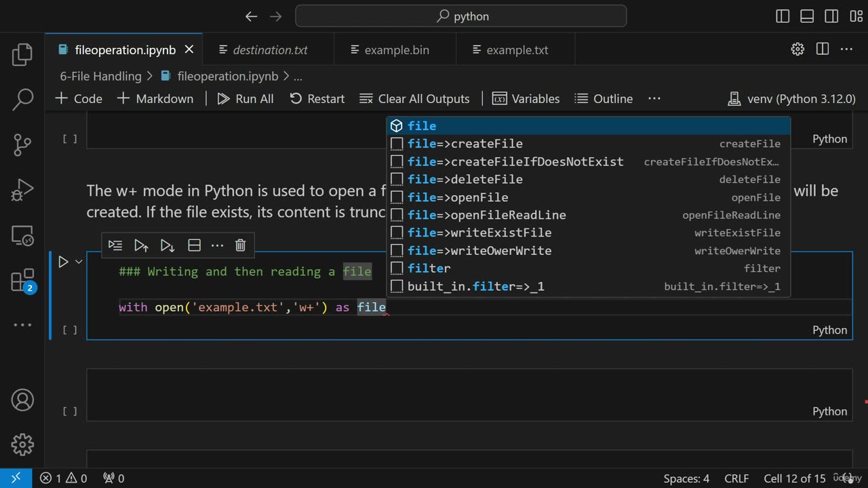
Task: Add a new Code cell
Action: click(x=79, y=98)
